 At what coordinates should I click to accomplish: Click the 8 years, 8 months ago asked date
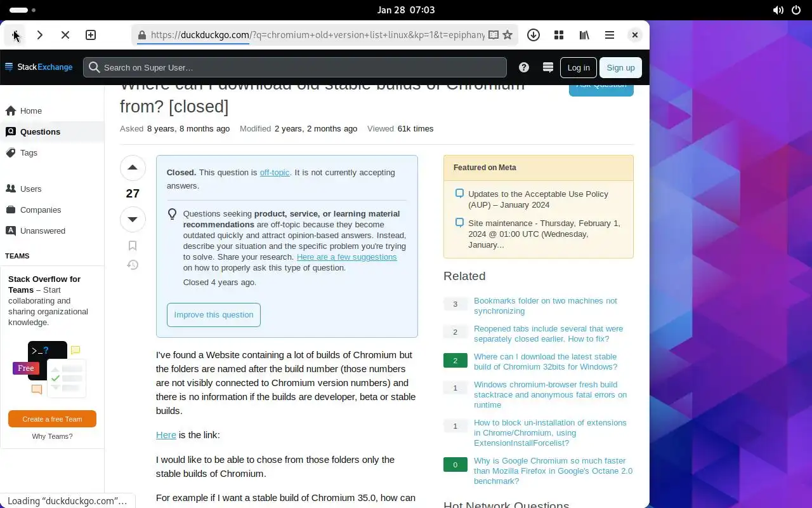point(188,129)
